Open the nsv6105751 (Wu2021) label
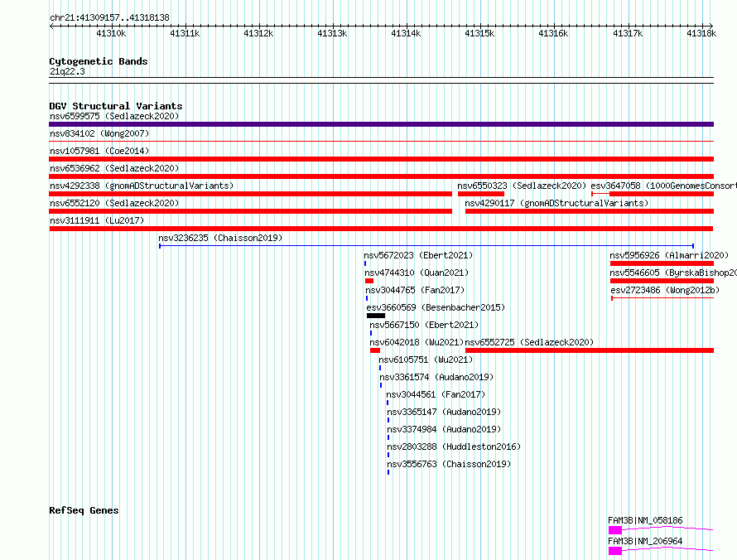This screenshot has width=737, height=560. [x=426, y=360]
